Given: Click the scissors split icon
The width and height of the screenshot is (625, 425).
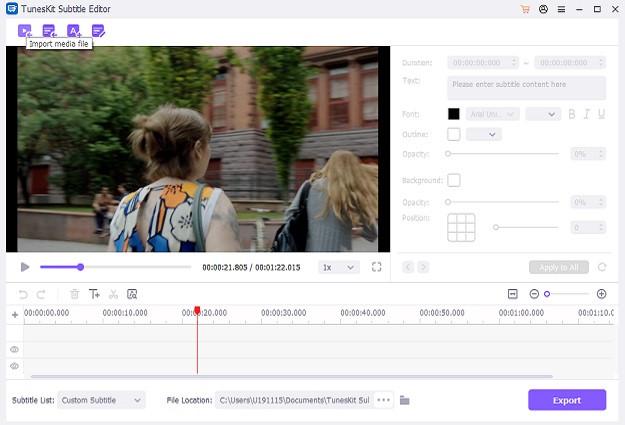Looking at the screenshot, I should pos(114,294).
